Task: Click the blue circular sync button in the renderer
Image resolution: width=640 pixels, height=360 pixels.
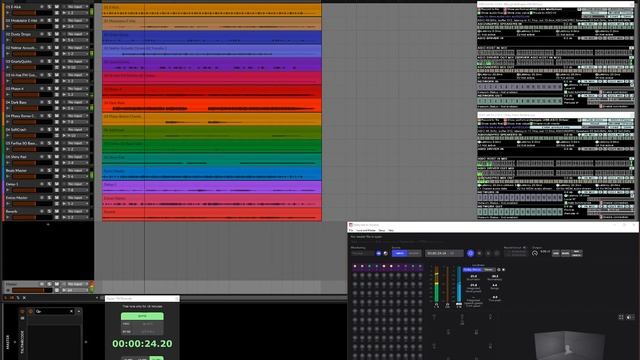Action: (x=471, y=253)
